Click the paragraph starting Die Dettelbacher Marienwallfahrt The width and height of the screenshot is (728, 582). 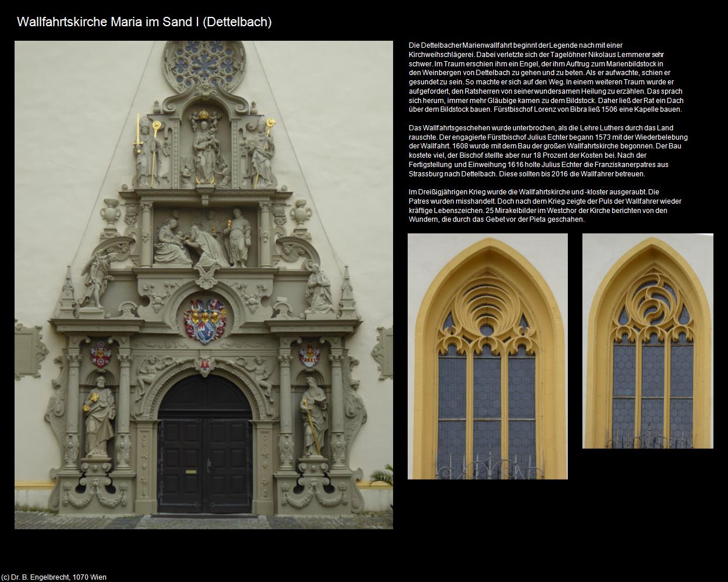(x=546, y=77)
